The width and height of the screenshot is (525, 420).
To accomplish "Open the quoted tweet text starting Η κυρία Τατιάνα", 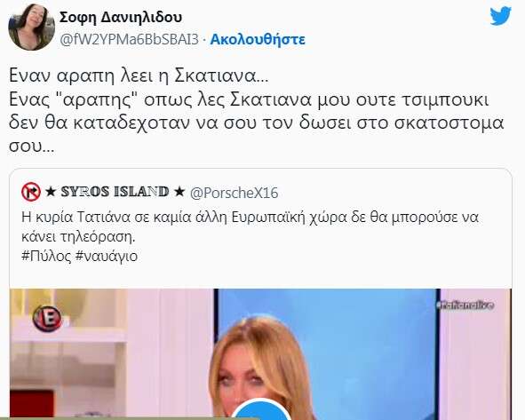I will click(x=250, y=227).
